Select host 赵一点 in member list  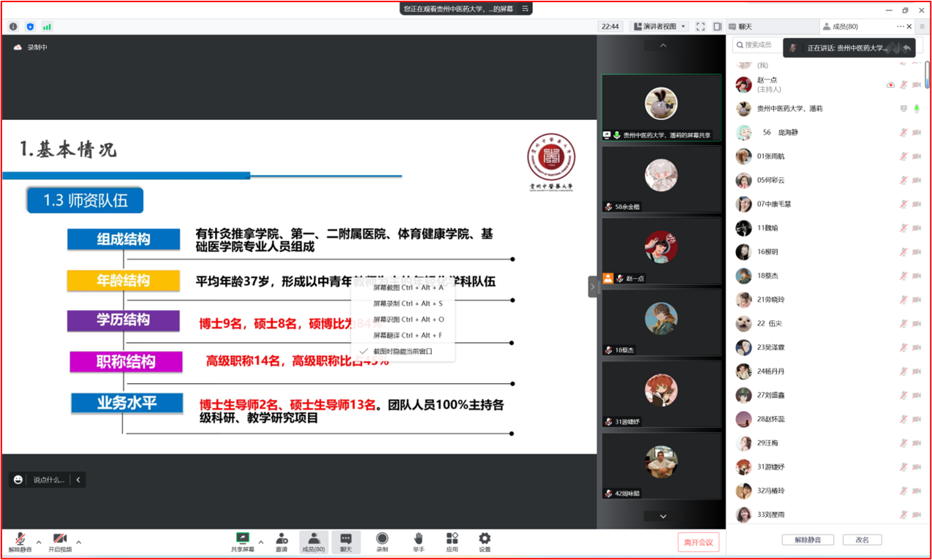pyautogui.click(x=828, y=84)
